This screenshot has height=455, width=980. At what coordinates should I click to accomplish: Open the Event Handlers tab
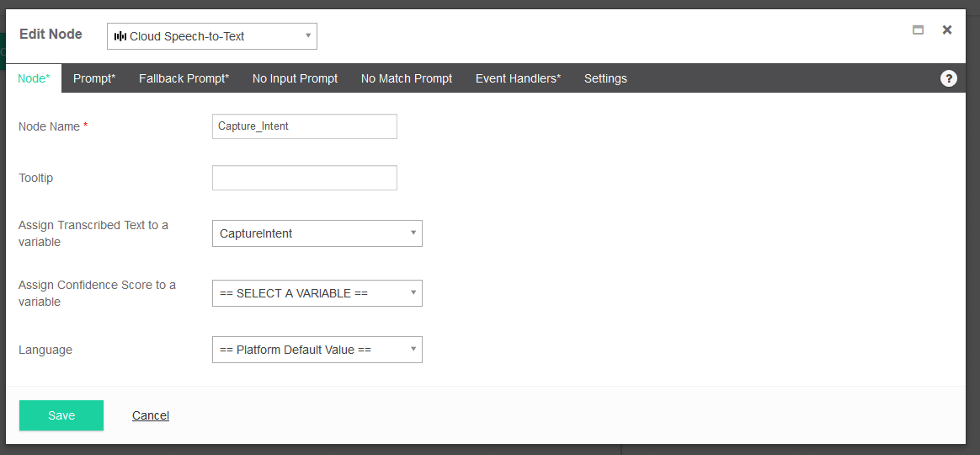(x=518, y=78)
